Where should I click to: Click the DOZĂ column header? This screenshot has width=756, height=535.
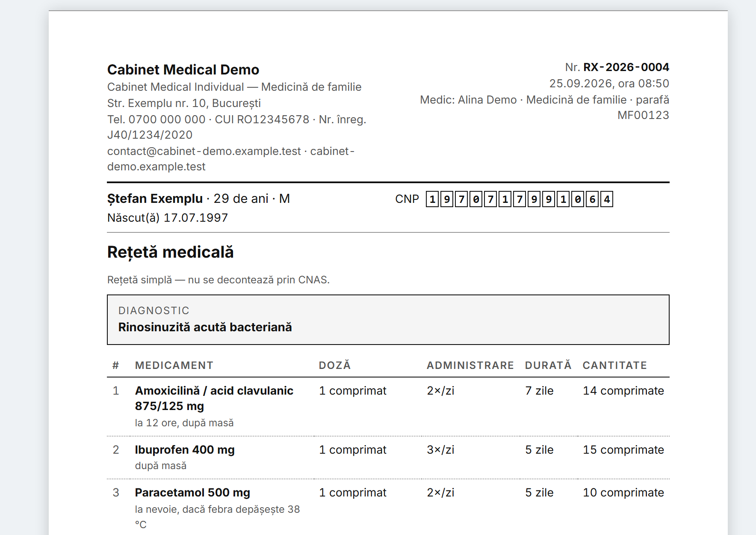335,366
